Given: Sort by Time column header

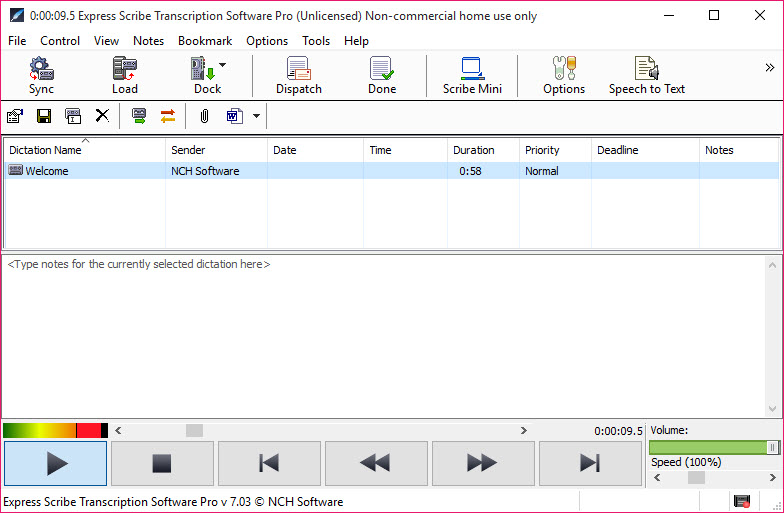Looking at the screenshot, I should [405, 150].
